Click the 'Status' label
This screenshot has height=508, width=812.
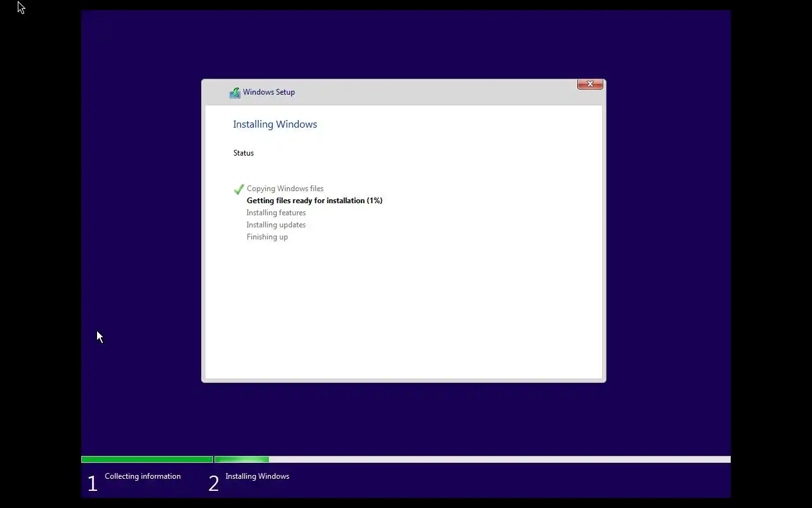click(x=244, y=153)
